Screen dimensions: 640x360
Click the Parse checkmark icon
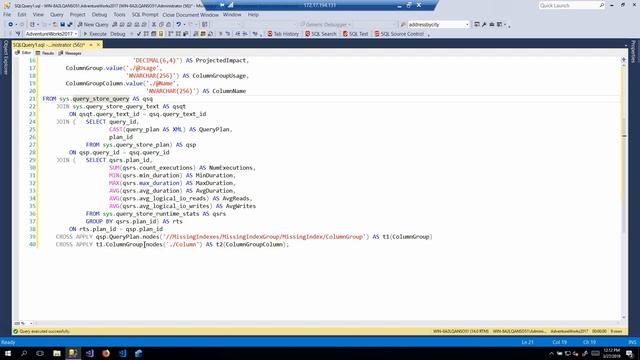click(x=139, y=34)
